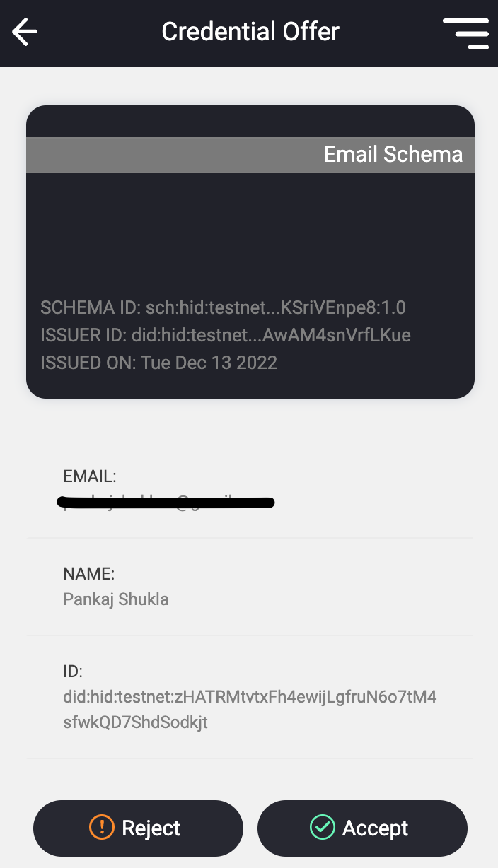The width and height of the screenshot is (498, 868).
Task: Select the EMAIL field label
Action: point(90,476)
